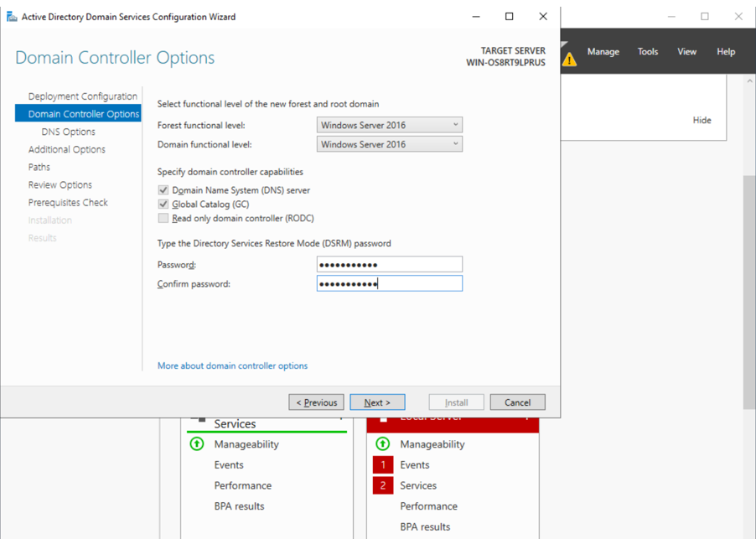Select Additional Options in wizard sidebar
Image resolution: width=756 pixels, height=539 pixels.
[67, 149]
